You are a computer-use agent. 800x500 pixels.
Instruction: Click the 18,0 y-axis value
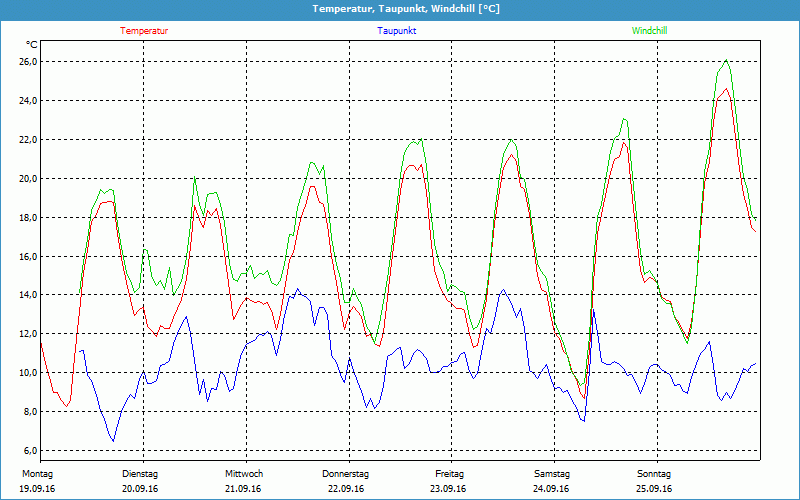pos(28,217)
